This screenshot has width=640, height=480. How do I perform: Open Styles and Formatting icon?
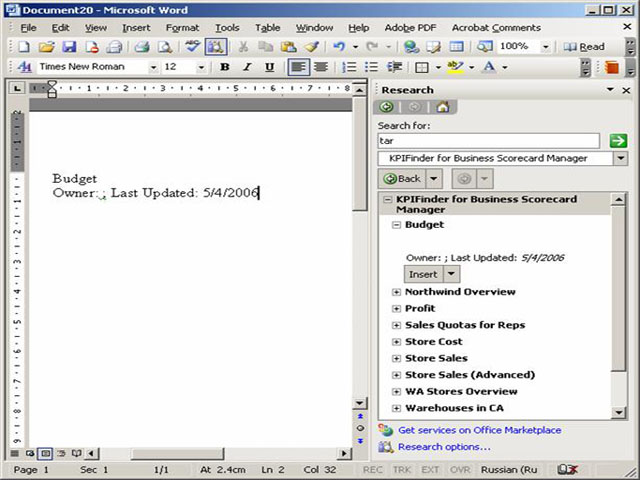pyautogui.click(x=24, y=67)
